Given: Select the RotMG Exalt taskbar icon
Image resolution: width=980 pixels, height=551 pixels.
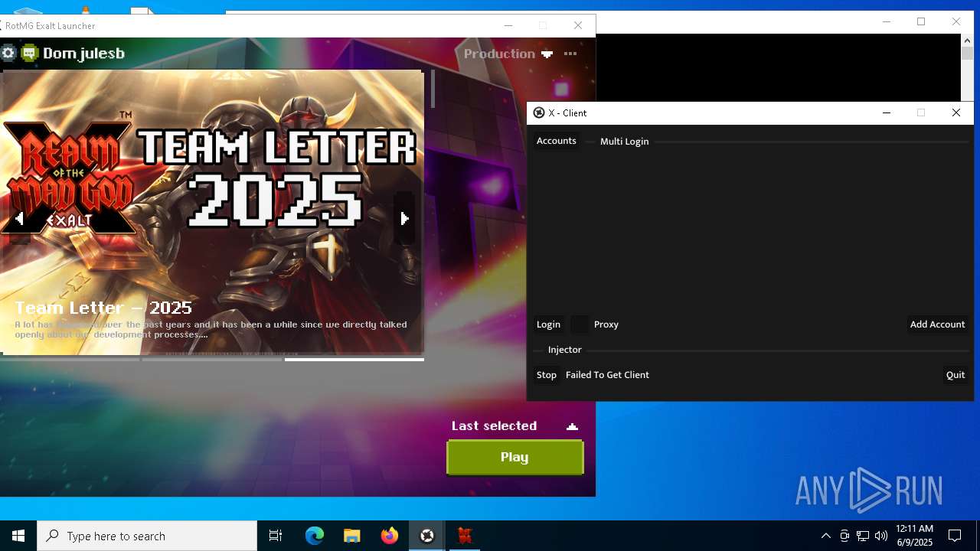Looking at the screenshot, I should tap(465, 536).
